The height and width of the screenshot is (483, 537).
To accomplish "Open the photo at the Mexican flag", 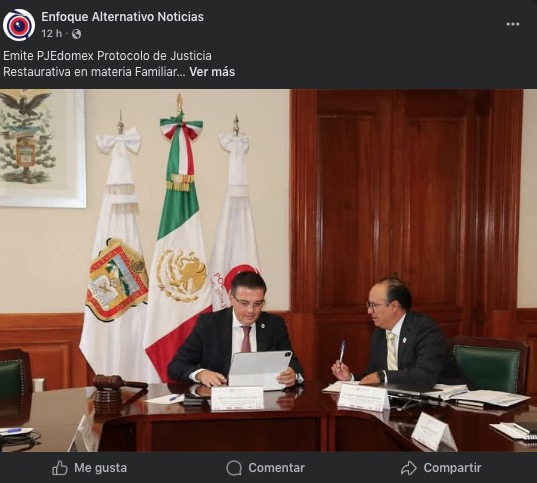I will point(178,240).
